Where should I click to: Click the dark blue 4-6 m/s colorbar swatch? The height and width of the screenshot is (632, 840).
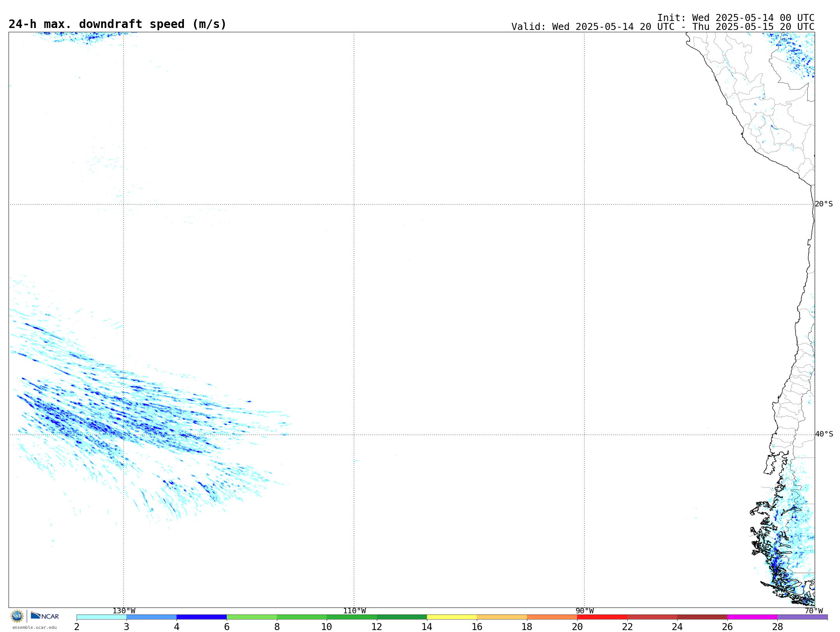(x=201, y=617)
